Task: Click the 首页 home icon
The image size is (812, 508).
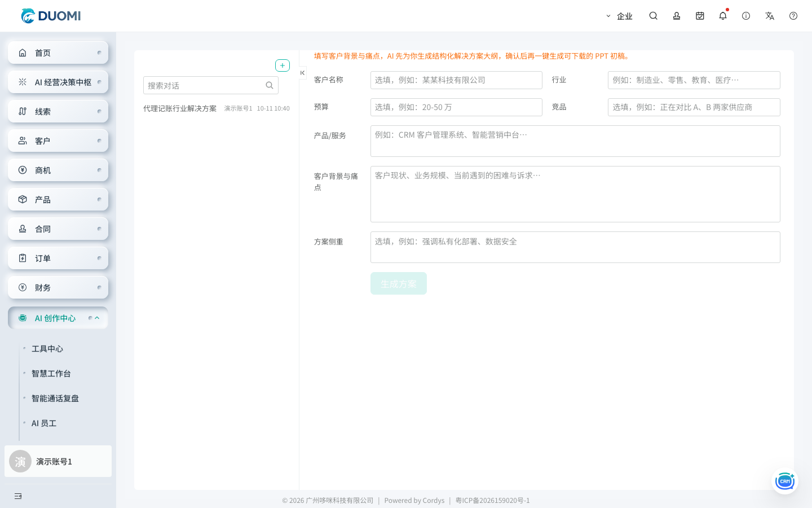Action: [23, 52]
